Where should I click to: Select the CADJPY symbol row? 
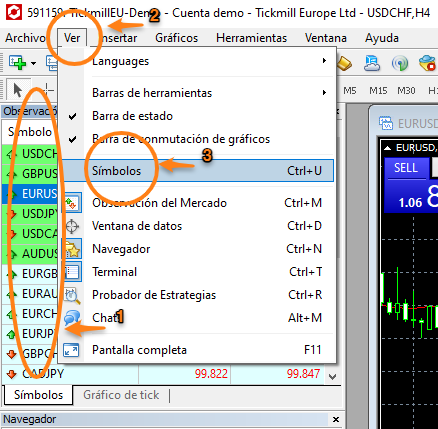pos(163,374)
